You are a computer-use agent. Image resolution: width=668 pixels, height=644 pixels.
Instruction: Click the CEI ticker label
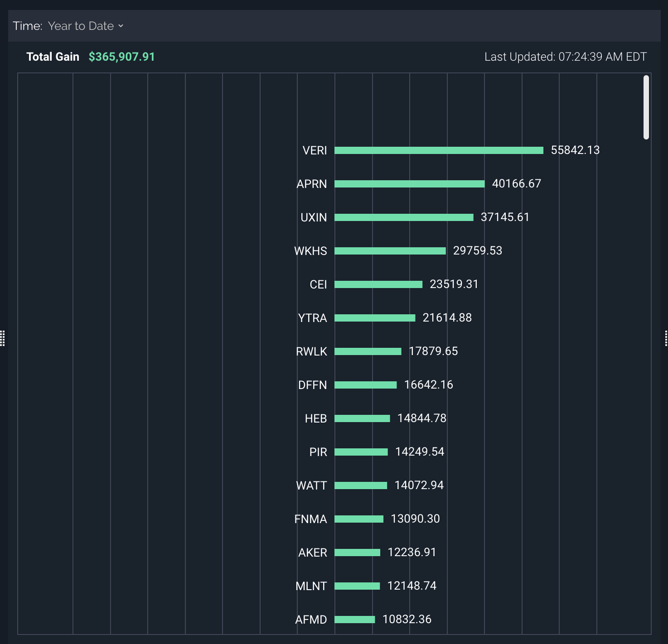(x=318, y=284)
